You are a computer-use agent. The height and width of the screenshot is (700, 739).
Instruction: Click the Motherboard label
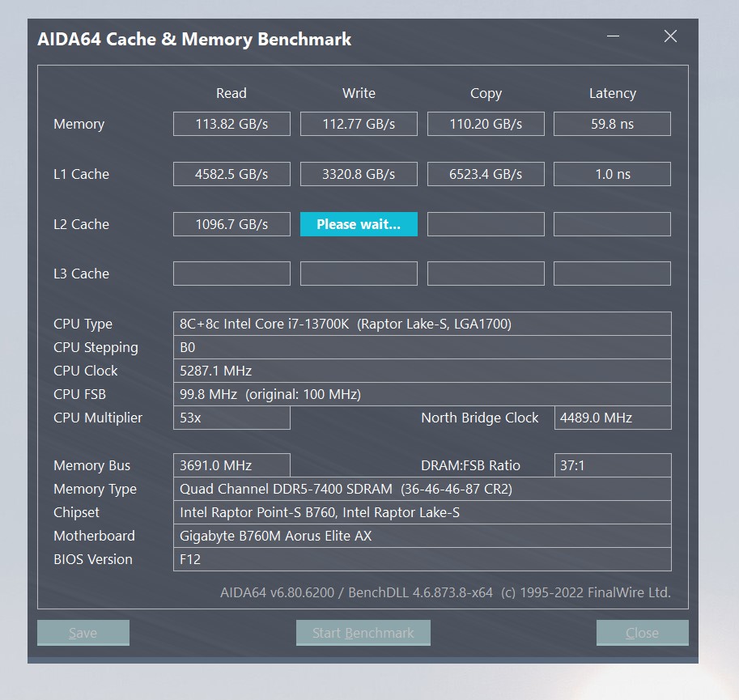point(94,536)
